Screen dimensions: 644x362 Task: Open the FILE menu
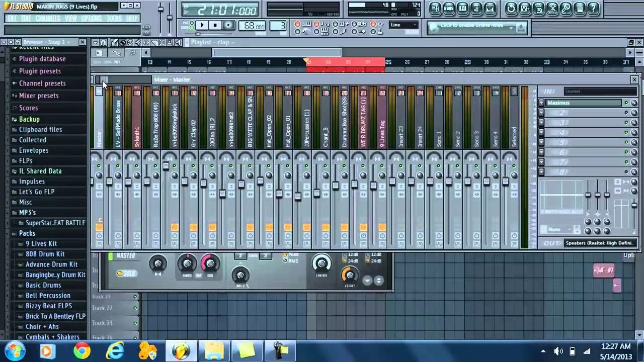click(x=13, y=19)
